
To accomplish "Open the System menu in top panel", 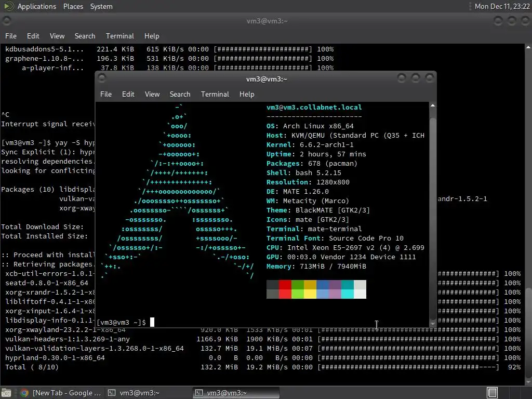I will coord(101,6).
